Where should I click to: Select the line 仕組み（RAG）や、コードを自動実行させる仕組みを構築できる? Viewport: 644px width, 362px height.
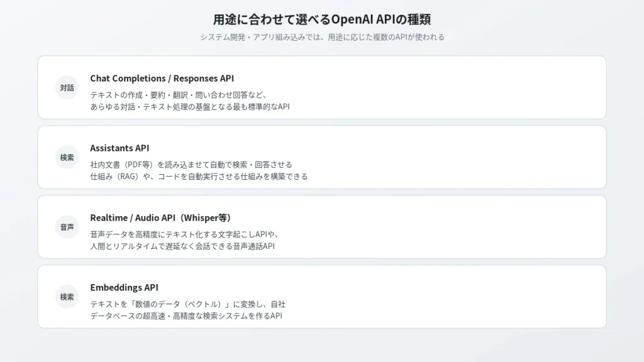tap(199, 177)
